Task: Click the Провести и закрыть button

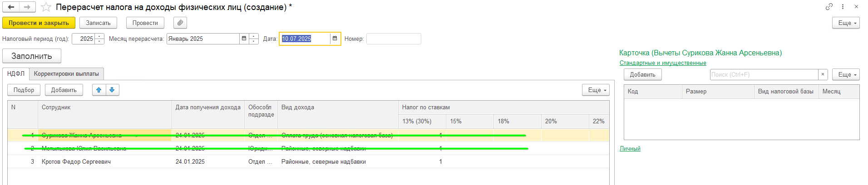Action: coord(39,23)
